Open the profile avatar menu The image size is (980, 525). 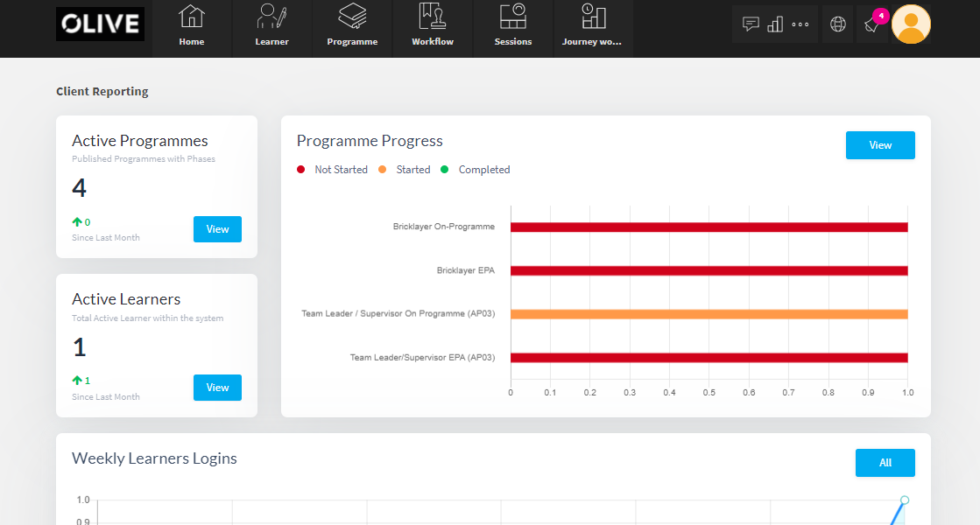[911, 24]
